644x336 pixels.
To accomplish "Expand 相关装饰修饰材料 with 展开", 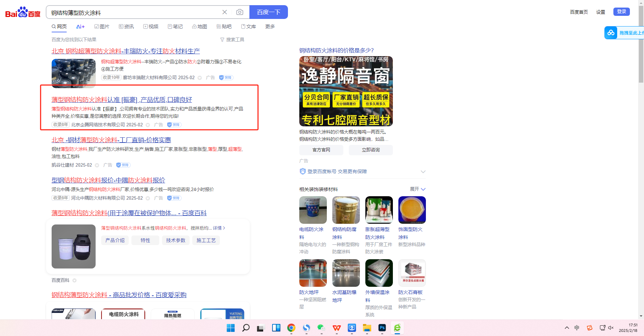I will 418,189.
